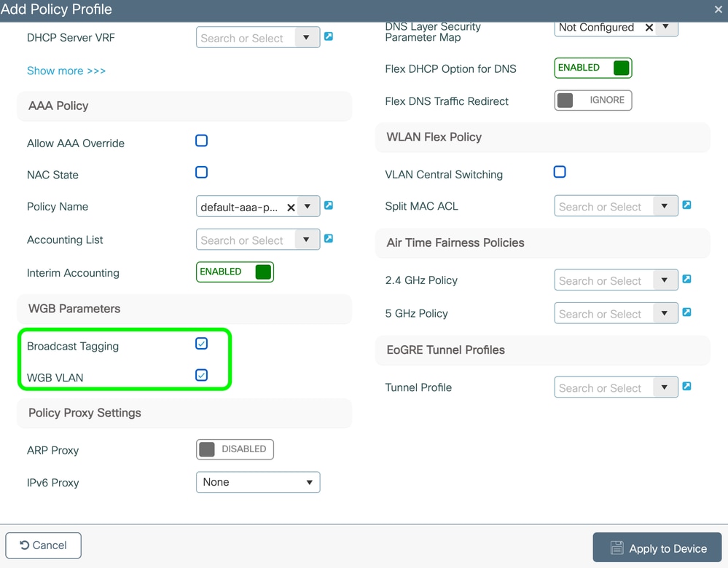
Task: Focus DHCP Server VRF search field
Action: coord(246,38)
